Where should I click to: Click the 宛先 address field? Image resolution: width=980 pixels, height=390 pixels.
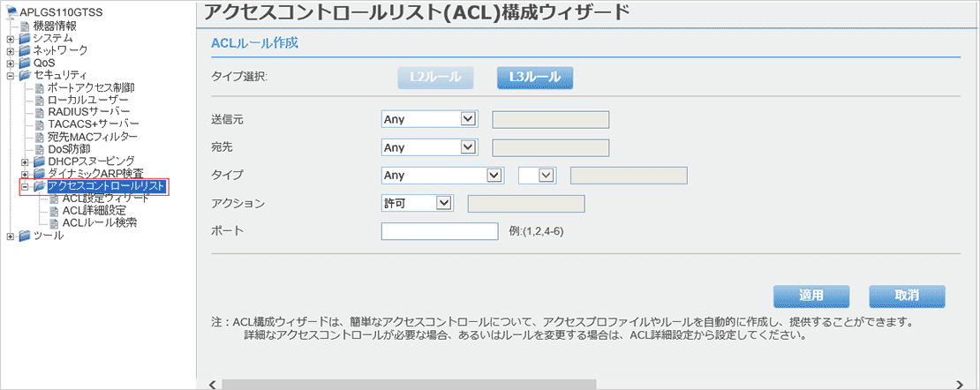coord(551,147)
